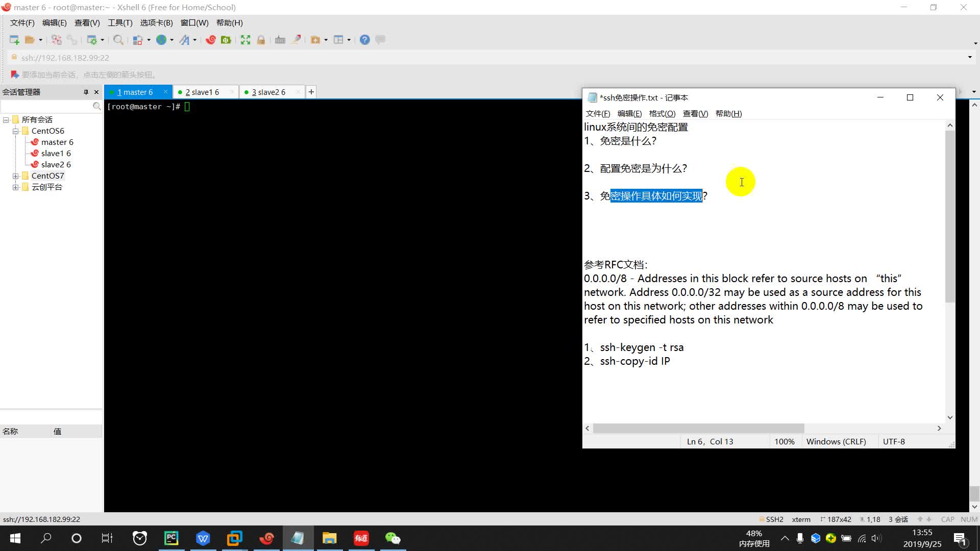Select slave1 6 session in tree

[x=56, y=154]
